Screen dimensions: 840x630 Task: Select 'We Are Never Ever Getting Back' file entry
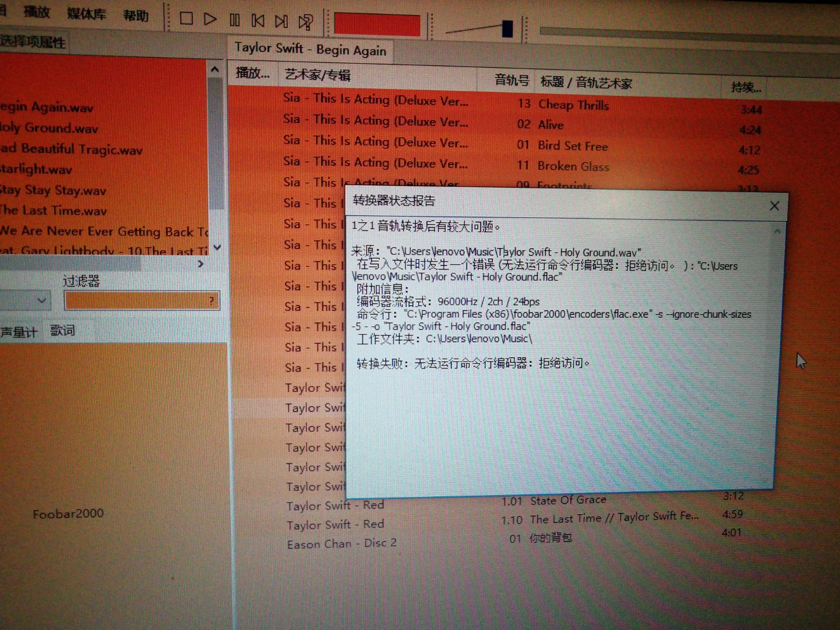click(104, 231)
